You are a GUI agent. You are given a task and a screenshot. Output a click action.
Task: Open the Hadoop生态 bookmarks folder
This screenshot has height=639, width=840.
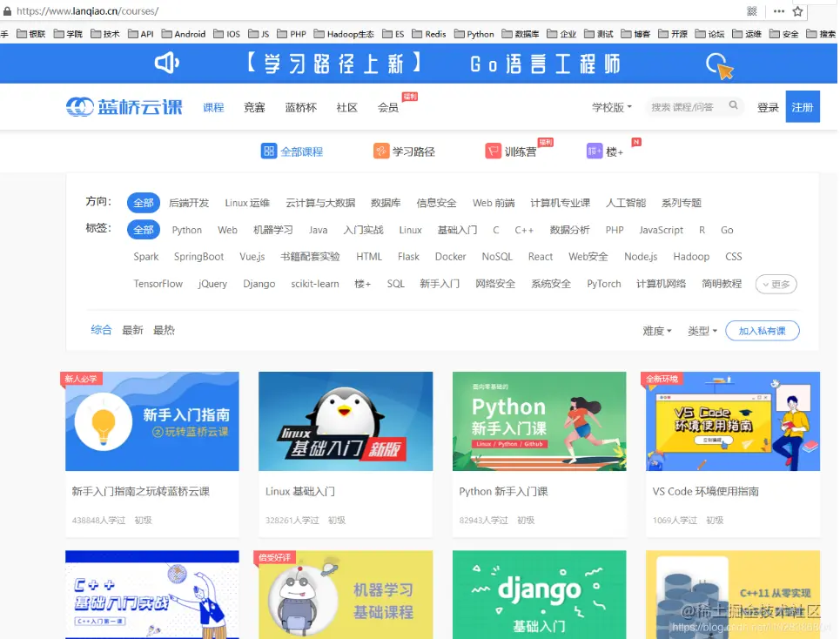click(344, 34)
